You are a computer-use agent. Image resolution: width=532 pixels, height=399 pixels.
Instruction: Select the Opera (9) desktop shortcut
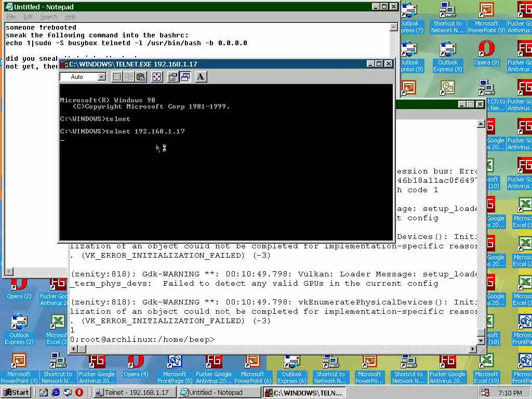tap(486, 54)
